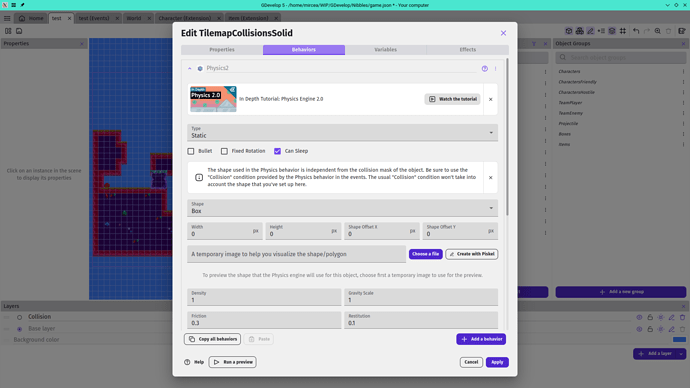Switch to the Effects tab
This screenshot has height=388, width=690.
pos(468,50)
